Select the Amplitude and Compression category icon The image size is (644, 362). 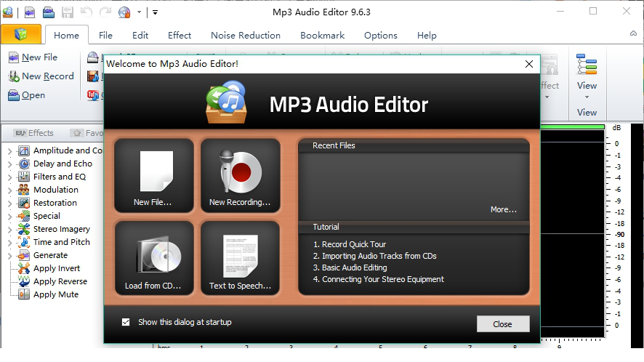(x=24, y=150)
